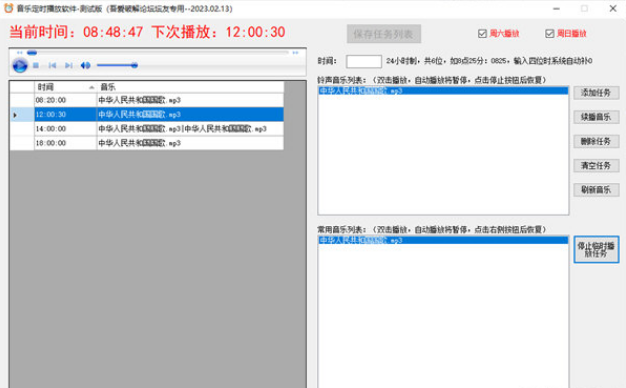Click the 保存任务列表 button
This screenshot has height=388, width=626.
(x=384, y=34)
